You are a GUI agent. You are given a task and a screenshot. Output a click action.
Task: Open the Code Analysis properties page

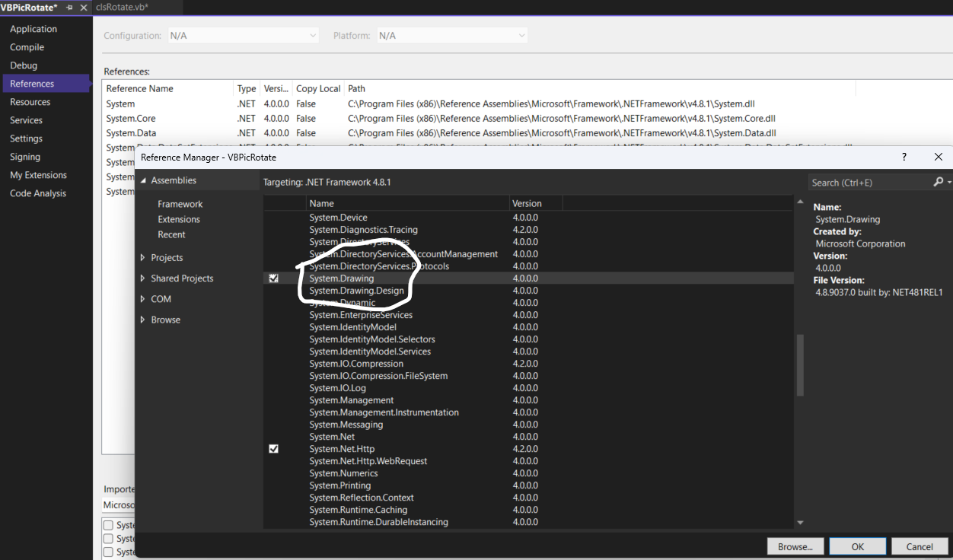tap(38, 193)
